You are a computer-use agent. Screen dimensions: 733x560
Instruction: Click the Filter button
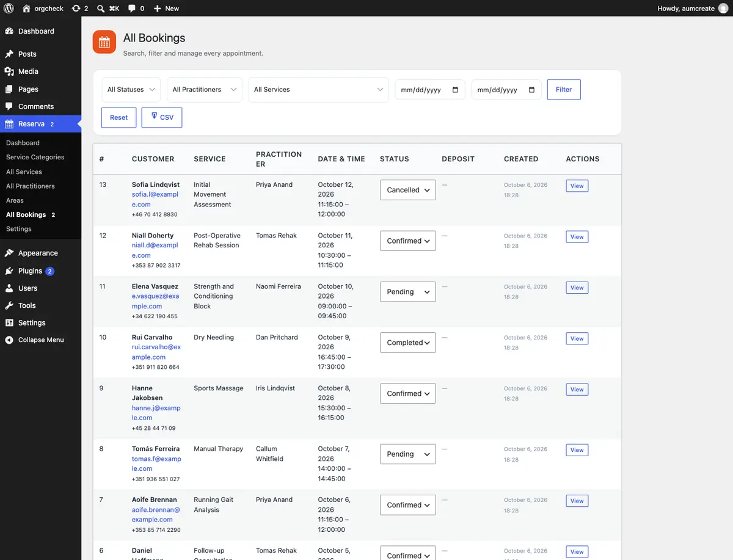point(564,89)
